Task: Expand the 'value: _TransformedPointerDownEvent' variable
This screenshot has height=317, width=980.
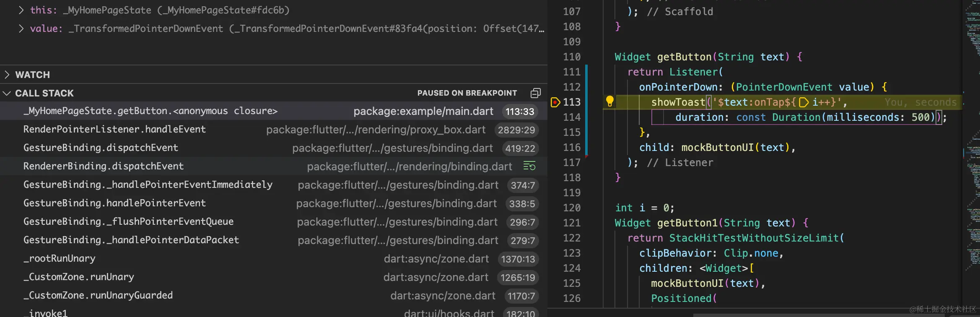Action: (21, 29)
